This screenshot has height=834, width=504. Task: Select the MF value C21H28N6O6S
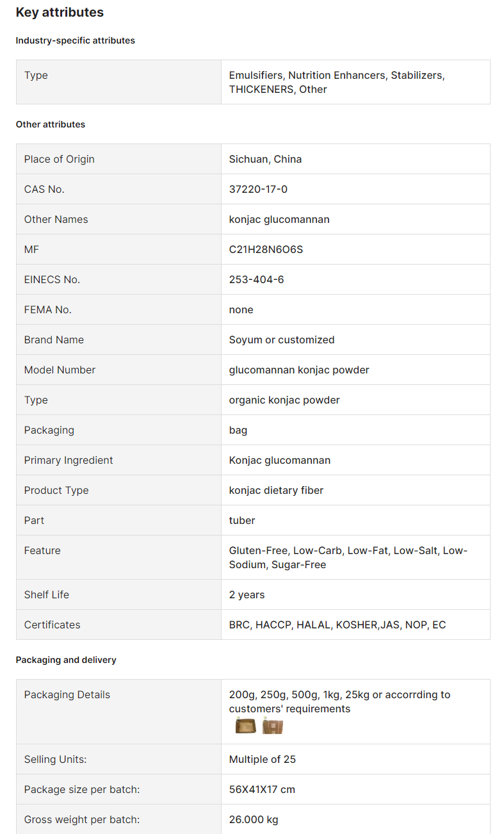(x=266, y=249)
